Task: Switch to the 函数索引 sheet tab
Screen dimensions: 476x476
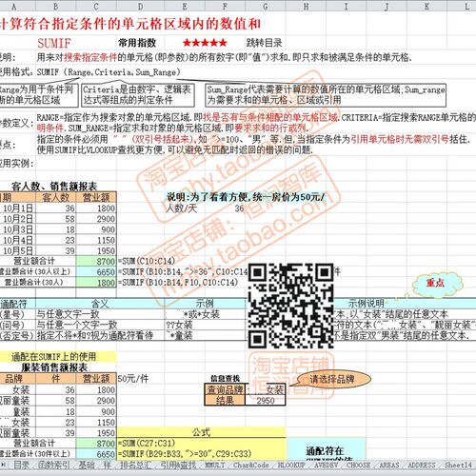Action: point(53,466)
